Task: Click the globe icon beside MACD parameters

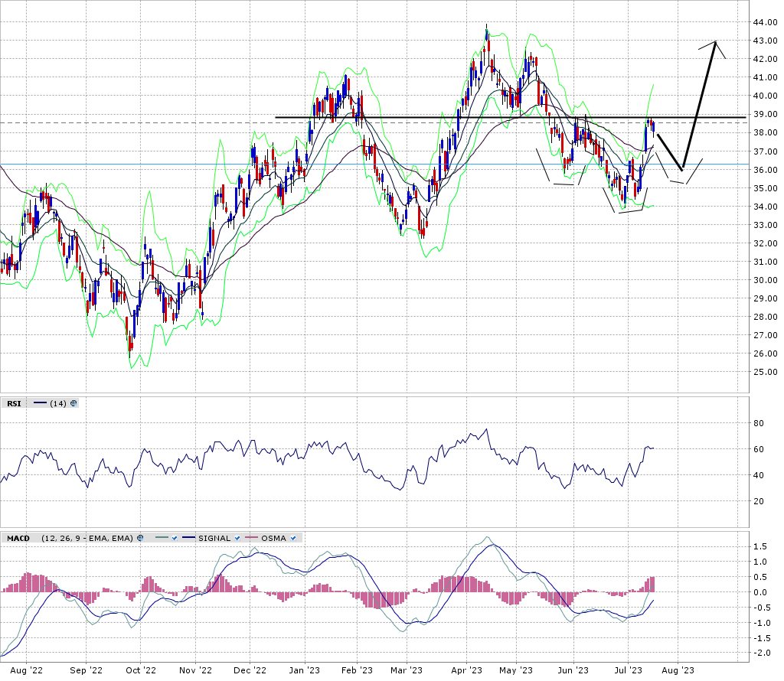Action: click(141, 538)
